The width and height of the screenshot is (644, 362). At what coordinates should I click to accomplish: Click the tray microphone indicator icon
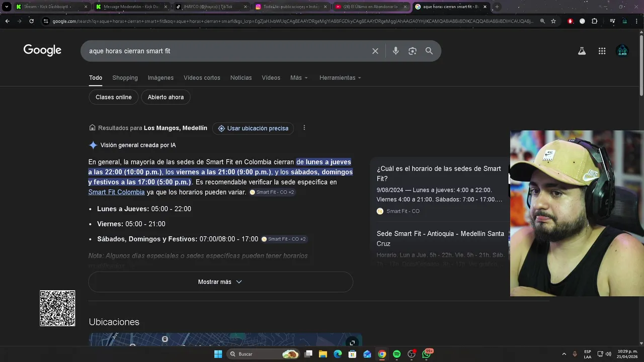point(575,354)
